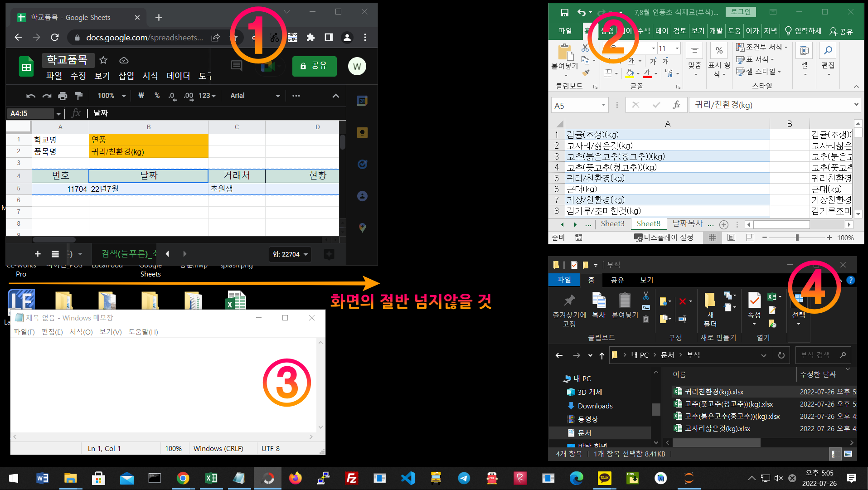Open Chrome from the Windows taskbar
The width and height of the screenshot is (868, 490).
click(x=183, y=478)
